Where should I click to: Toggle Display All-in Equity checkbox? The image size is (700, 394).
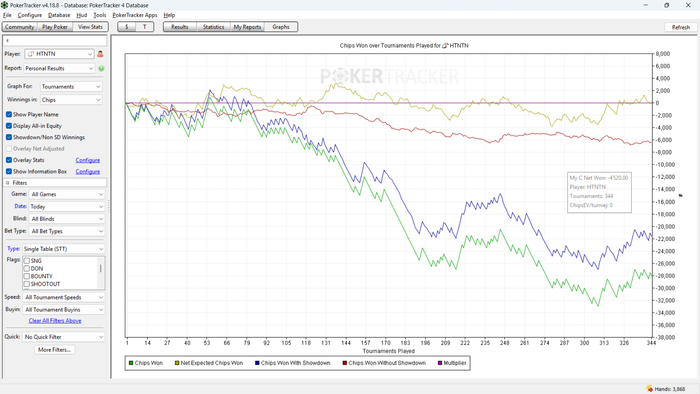pyautogui.click(x=9, y=126)
